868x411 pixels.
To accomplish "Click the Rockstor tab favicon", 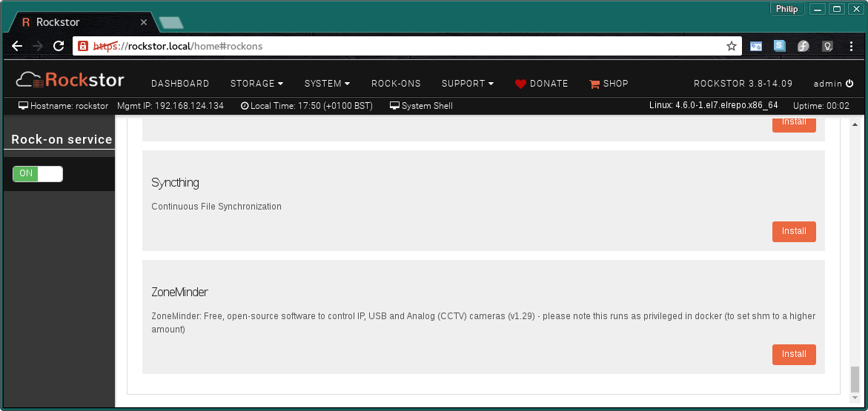I will [25, 23].
